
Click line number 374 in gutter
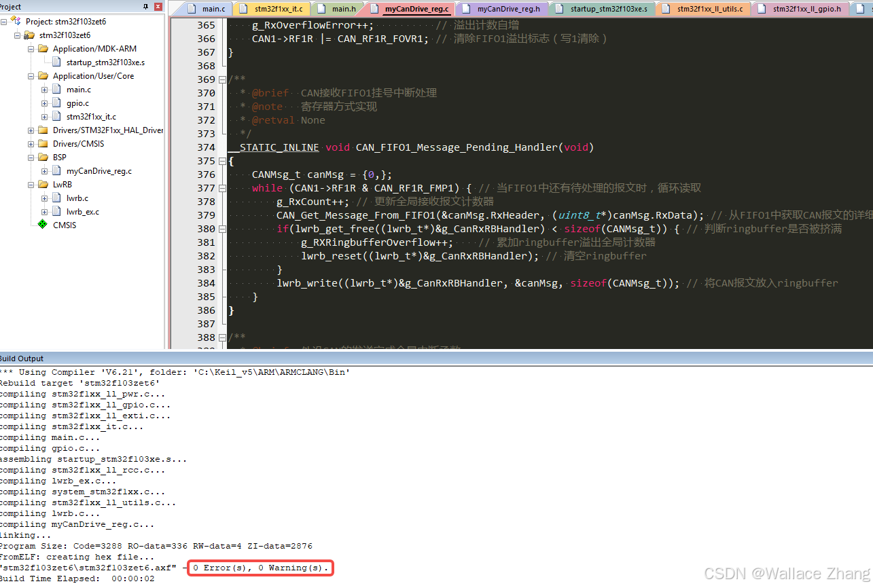(x=206, y=147)
